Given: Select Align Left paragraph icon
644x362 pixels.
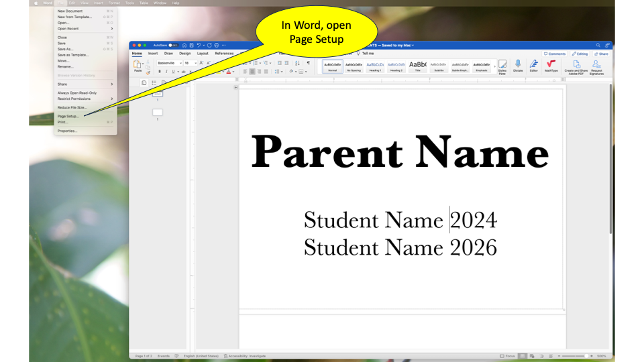Looking at the screenshot, I should [x=246, y=72].
